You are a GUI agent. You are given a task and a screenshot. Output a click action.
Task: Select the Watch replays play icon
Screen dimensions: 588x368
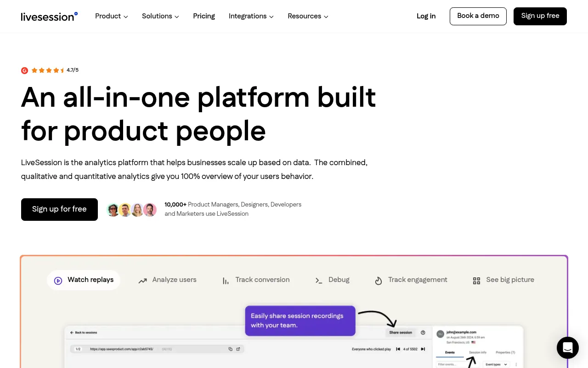click(58, 281)
